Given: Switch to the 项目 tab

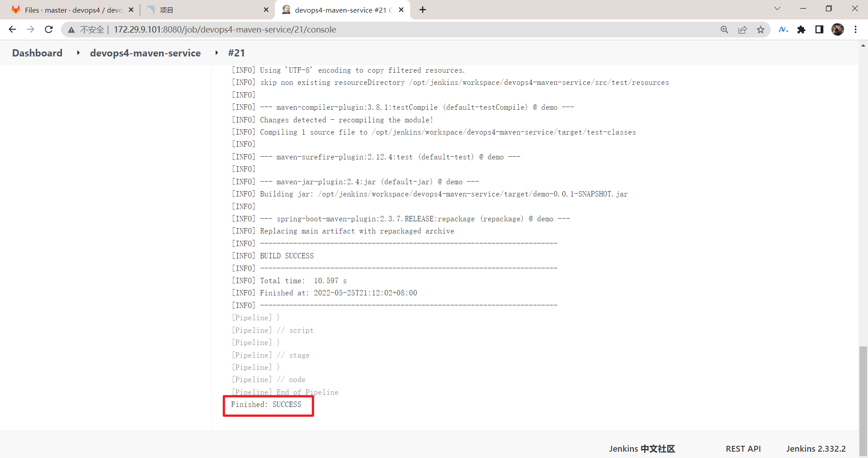Looking at the screenshot, I should click(207, 10).
